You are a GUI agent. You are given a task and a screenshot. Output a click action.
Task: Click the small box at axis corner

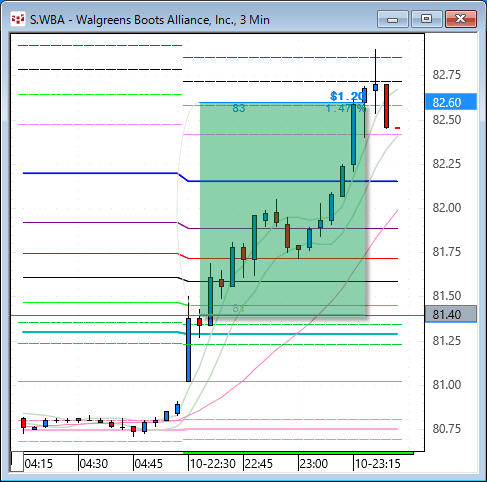click(17, 462)
